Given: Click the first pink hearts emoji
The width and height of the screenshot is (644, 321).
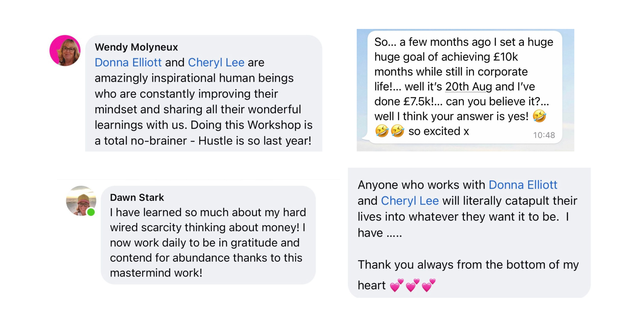Looking at the screenshot, I should tap(397, 285).
